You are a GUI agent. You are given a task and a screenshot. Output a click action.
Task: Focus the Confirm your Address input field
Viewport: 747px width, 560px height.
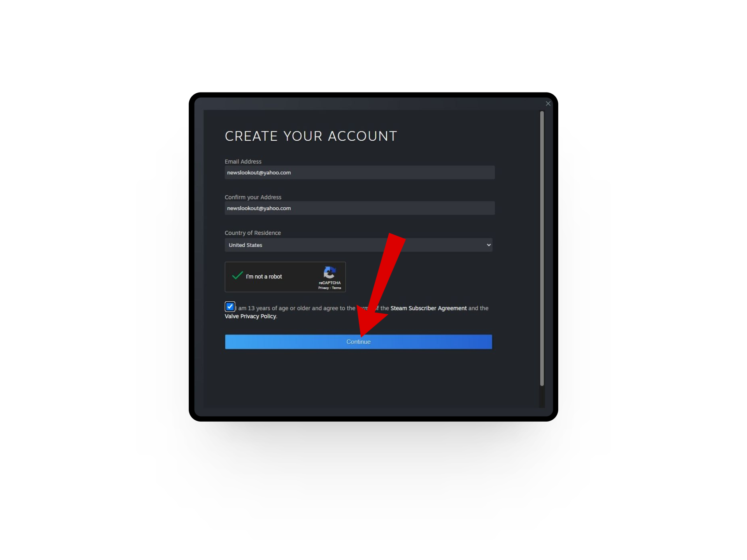(x=359, y=208)
